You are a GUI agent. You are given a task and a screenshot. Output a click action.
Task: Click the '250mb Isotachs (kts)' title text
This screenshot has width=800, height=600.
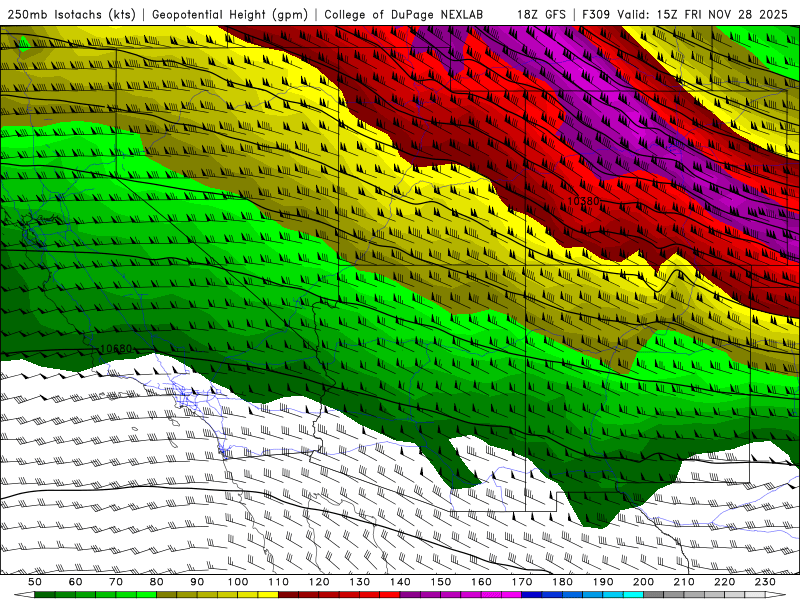[x=71, y=14]
